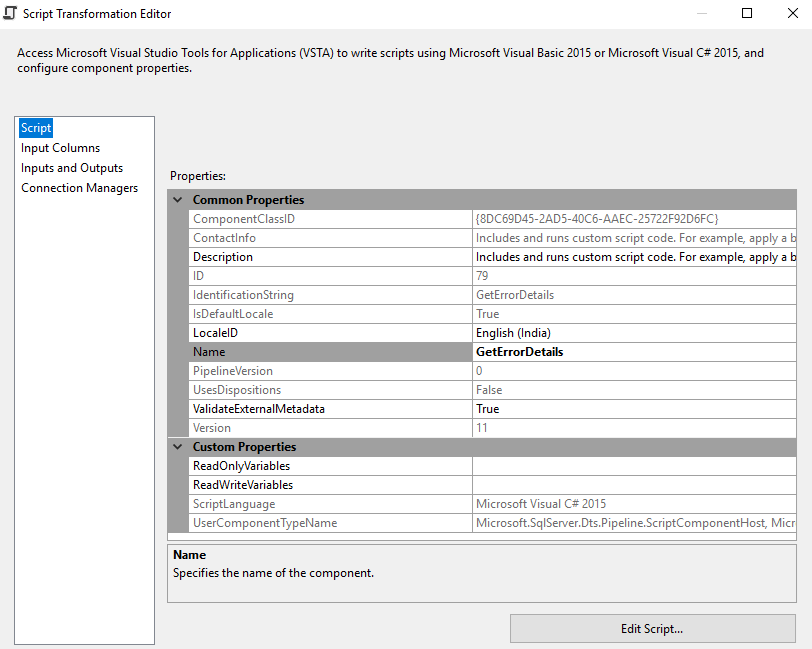Select the ScriptLanguage property label

click(234, 504)
